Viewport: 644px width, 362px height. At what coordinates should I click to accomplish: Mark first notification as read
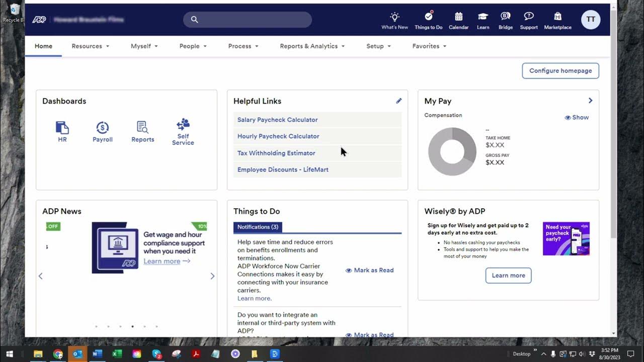tap(369, 270)
